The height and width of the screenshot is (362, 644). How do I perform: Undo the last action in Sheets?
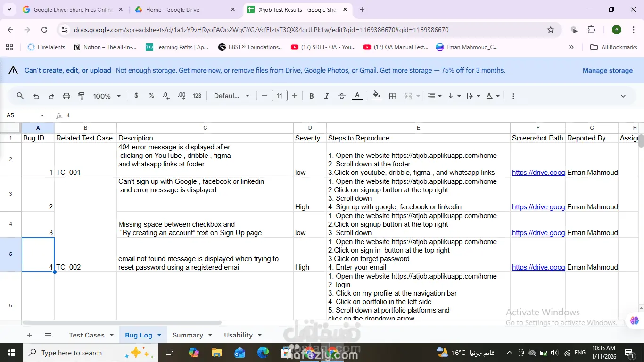36,96
